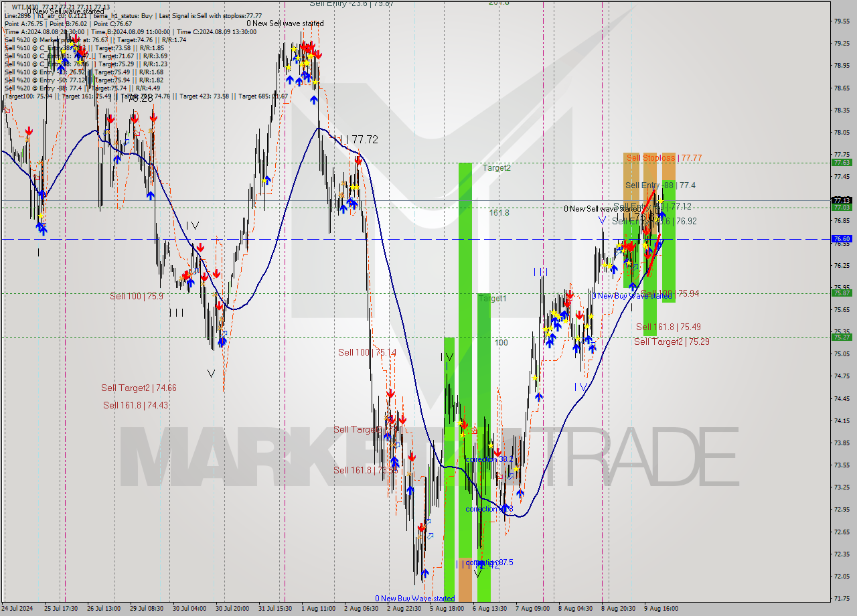Click the 'Sell Target2 | 75.29' label
Viewport: 857px width, 616px height.
click(x=672, y=341)
